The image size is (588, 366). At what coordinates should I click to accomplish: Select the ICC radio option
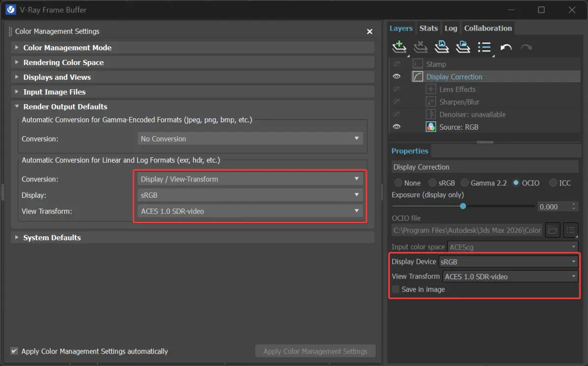(x=553, y=183)
